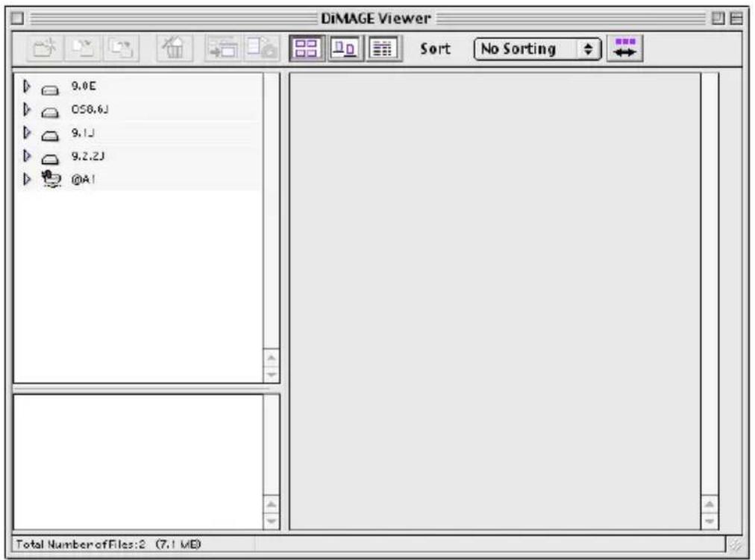
Task: Expand the @A1 network volume
Action: [x=27, y=179]
